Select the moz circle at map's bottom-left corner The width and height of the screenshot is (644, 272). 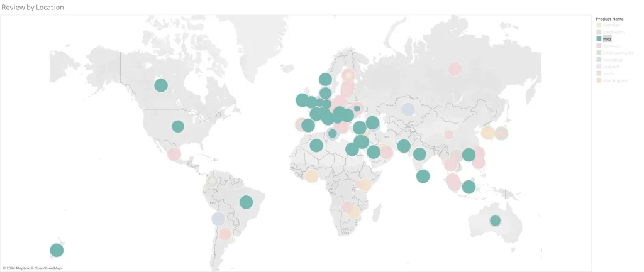click(57, 250)
